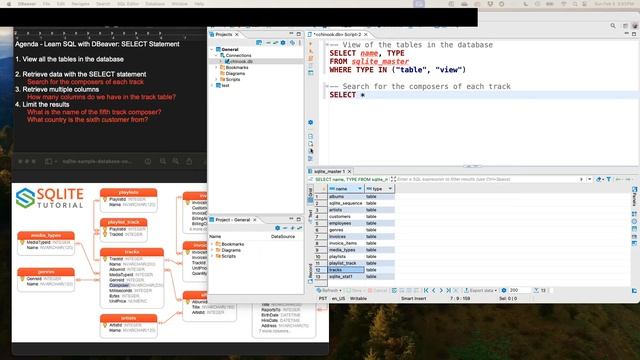
Task: Jump to last row using navigation icon
Action: point(448,290)
